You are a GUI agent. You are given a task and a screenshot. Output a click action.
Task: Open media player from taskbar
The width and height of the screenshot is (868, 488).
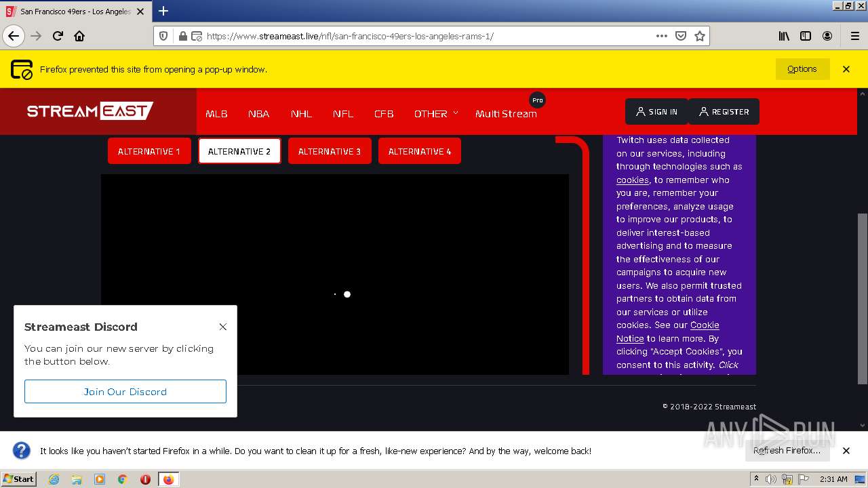point(100,479)
